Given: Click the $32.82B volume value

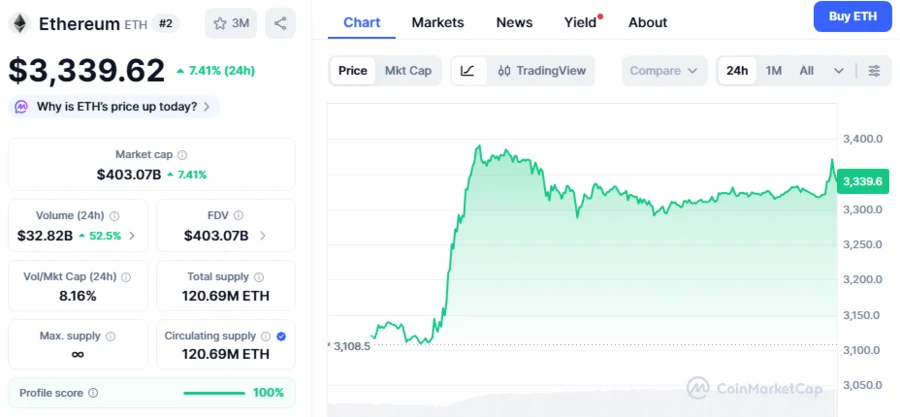Looking at the screenshot, I should tap(45, 236).
